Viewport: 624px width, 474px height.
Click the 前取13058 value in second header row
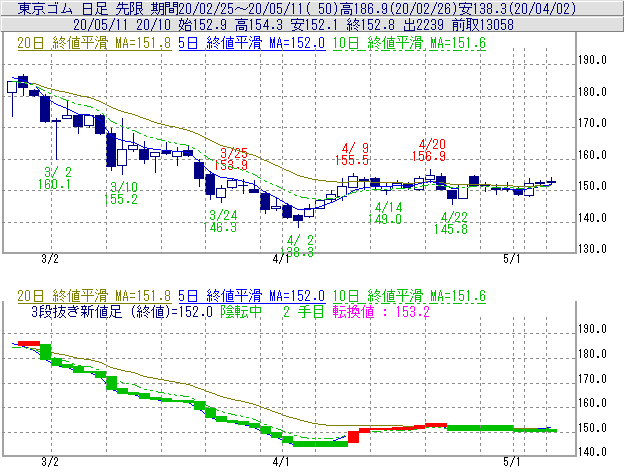click(483, 25)
